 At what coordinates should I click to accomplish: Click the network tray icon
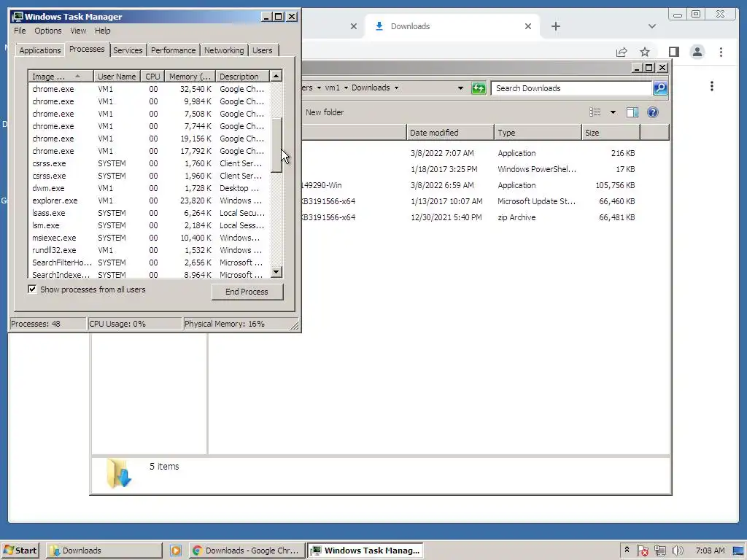[x=659, y=551]
